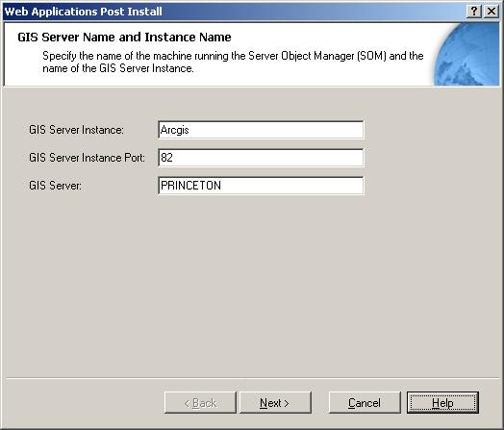504x430 pixels.
Task: Click into the GIS Server field showing PRINCETON
Action: point(261,186)
